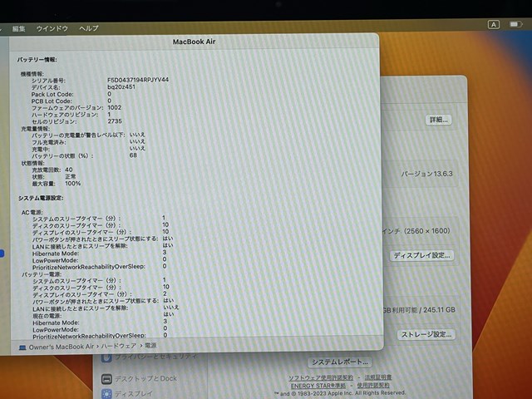532x399 pixels.
Task: Click the Owner's MacBook Air laptop icon in path bar
Action: pyautogui.click(x=22, y=345)
